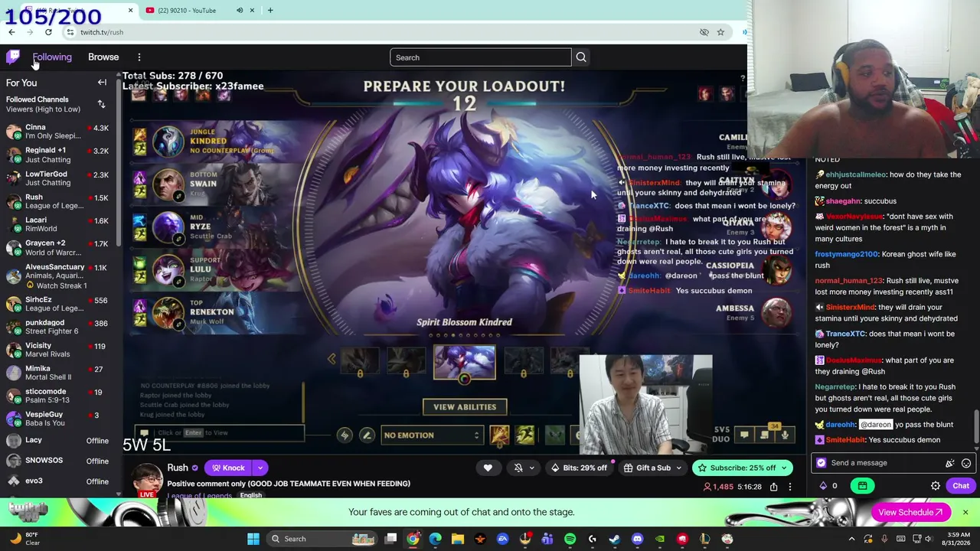Select the offline channel evo3
The image size is (980, 551).
[x=58, y=481]
